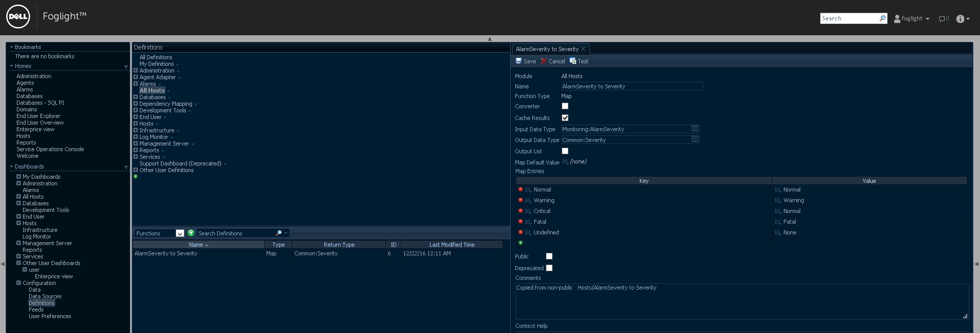
Task: Remove the Warning map entry
Action: 520,200
